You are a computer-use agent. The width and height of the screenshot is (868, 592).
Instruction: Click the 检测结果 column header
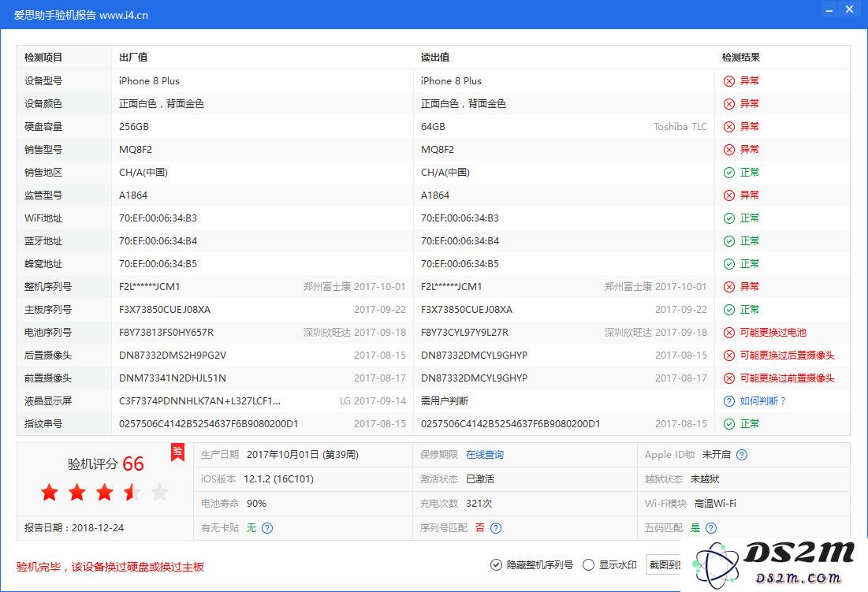[741, 58]
